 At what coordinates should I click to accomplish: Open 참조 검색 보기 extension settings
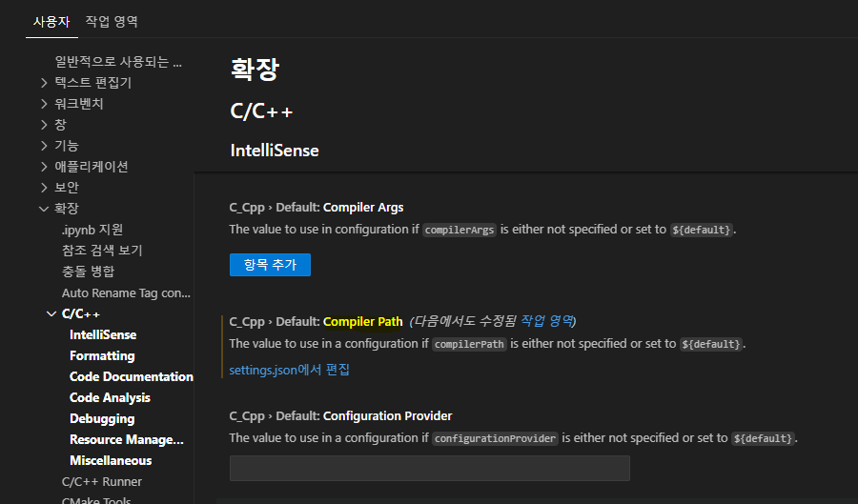102,251
